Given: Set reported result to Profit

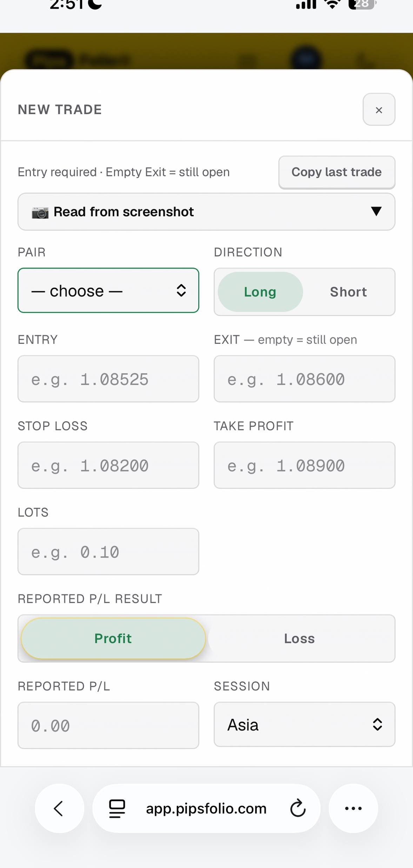Looking at the screenshot, I should tap(113, 638).
